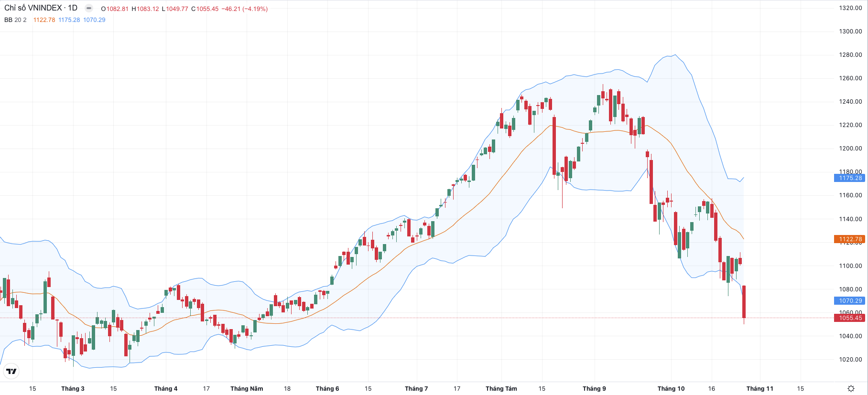Click the 1280.00 price scale label
Viewport: 868px width, 395px height.
850,54
